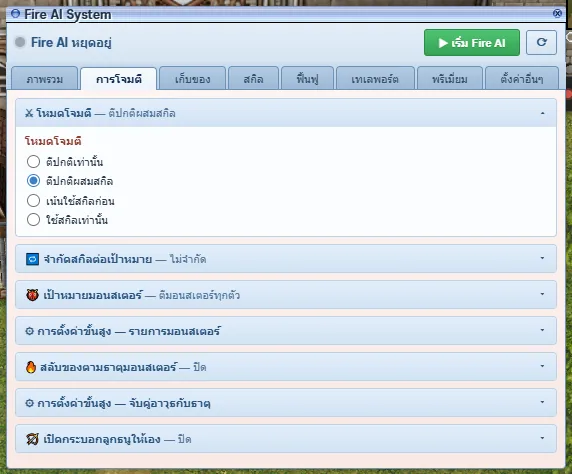Expand สลับของตามธาตุมอนสเตอร์ section arrow
The height and width of the screenshot is (474, 572).
[542, 366]
